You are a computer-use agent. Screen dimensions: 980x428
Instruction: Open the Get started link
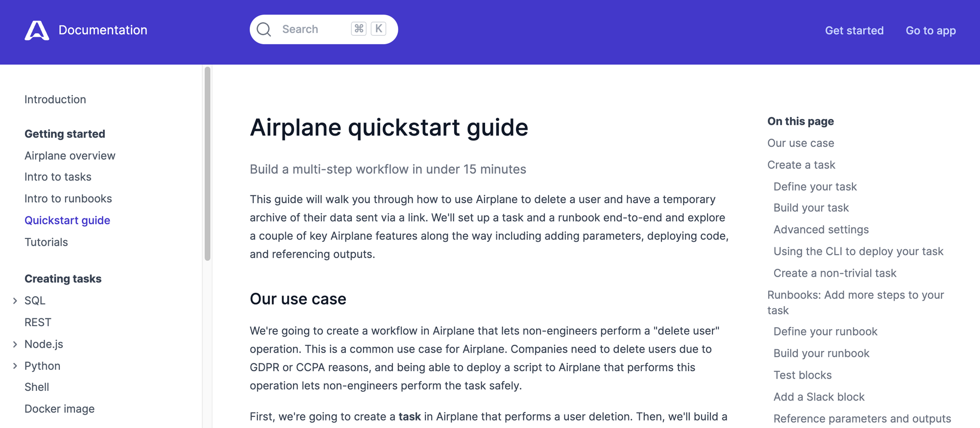pyautogui.click(x=854, y=30)
